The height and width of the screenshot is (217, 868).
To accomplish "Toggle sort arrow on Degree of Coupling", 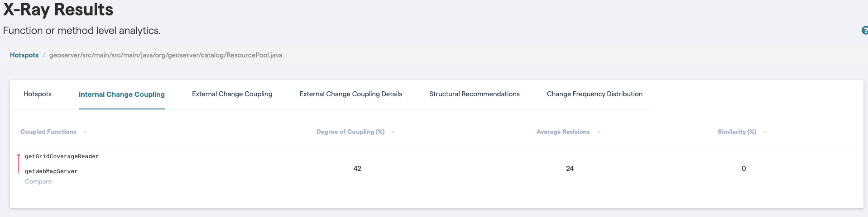I will pyautogui.click(x=393, y=132).
